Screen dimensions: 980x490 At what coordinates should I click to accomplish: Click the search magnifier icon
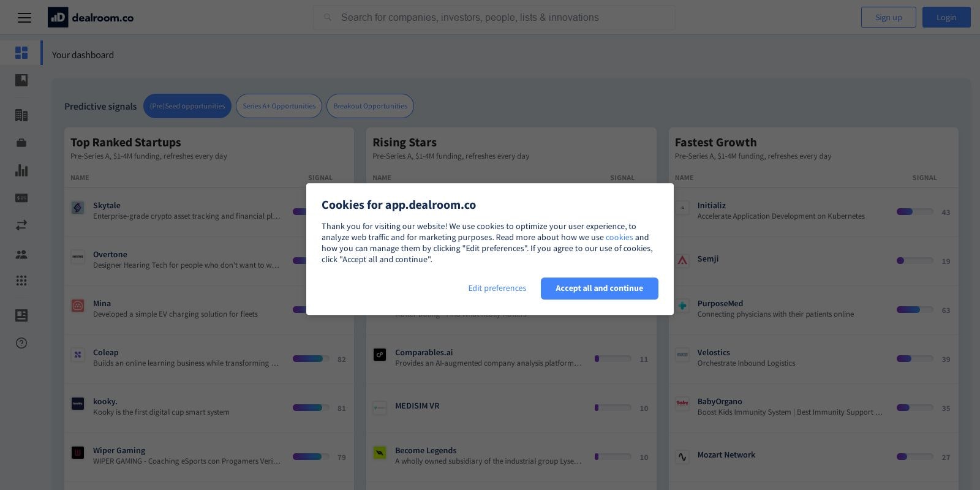(x=328, y=18)
